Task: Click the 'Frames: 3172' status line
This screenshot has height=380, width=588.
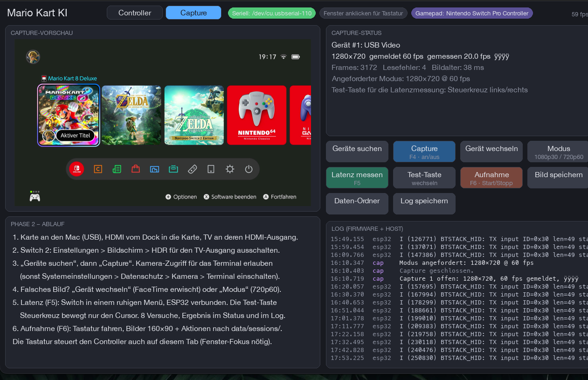Action: click(408, 68)
